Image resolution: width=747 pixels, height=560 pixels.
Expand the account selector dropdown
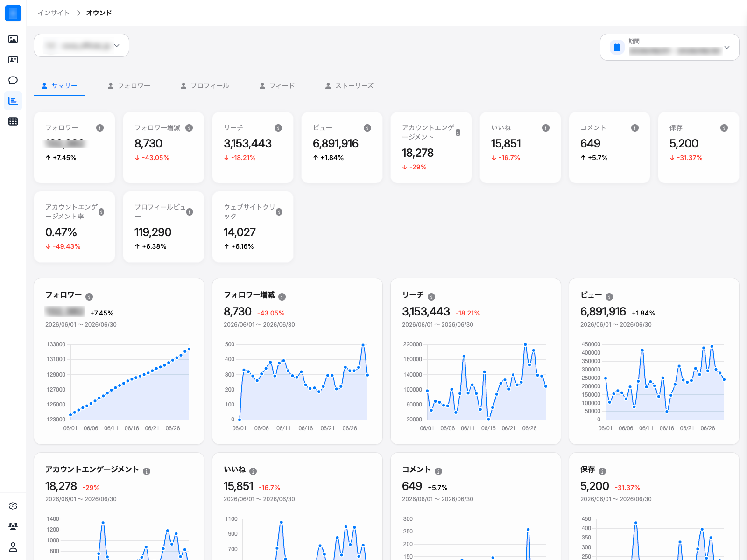[81, 45]
